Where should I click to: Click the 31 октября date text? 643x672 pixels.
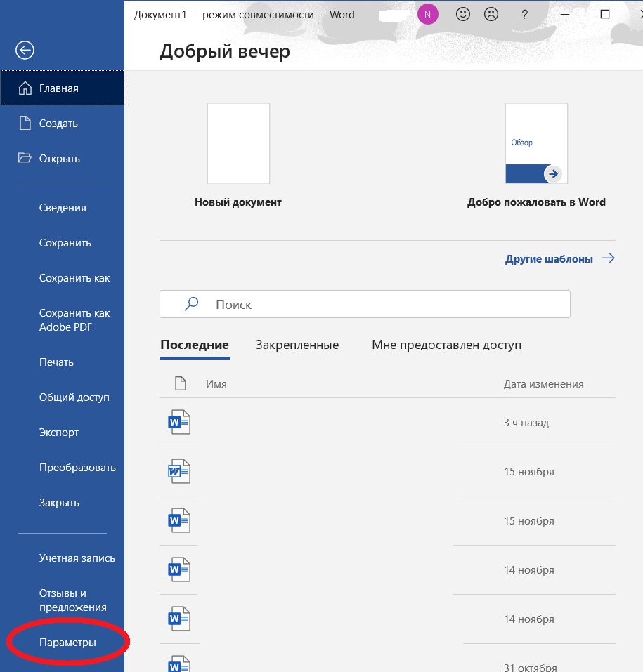coord(530,667)
